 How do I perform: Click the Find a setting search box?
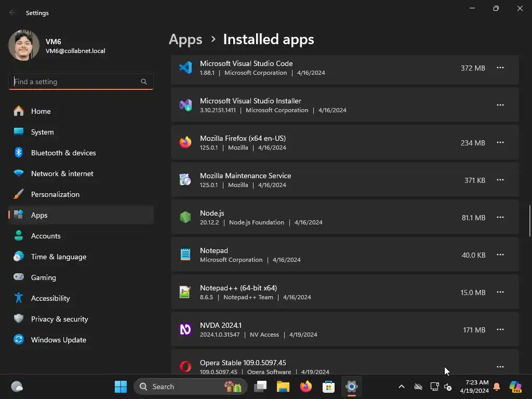click(75, 82)
